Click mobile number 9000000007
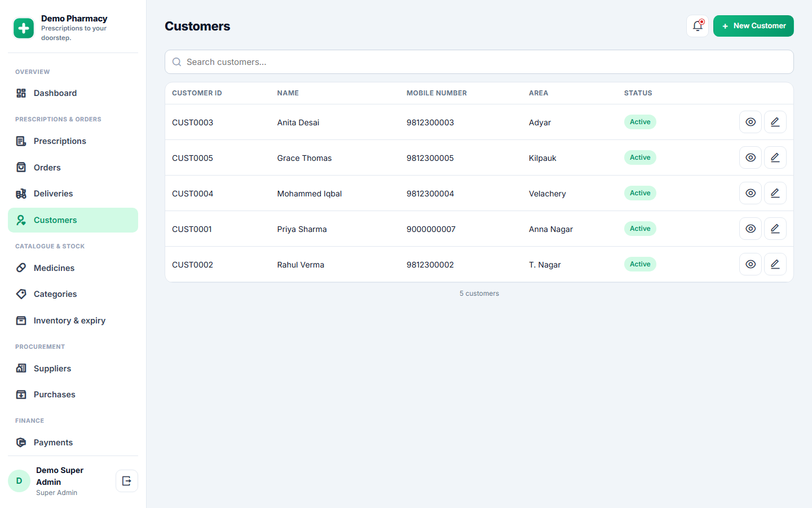This screenshot has width=812, height=508. (x=431, y=229)
